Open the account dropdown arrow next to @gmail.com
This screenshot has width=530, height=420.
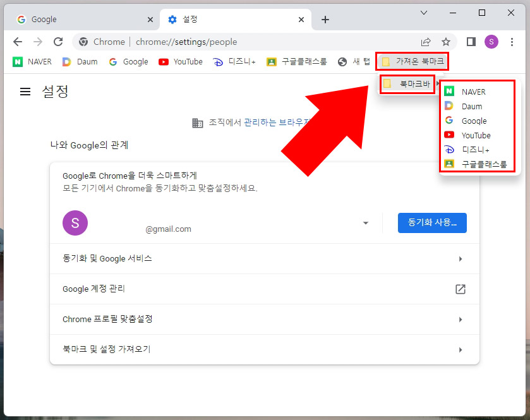tap(365, 222)
